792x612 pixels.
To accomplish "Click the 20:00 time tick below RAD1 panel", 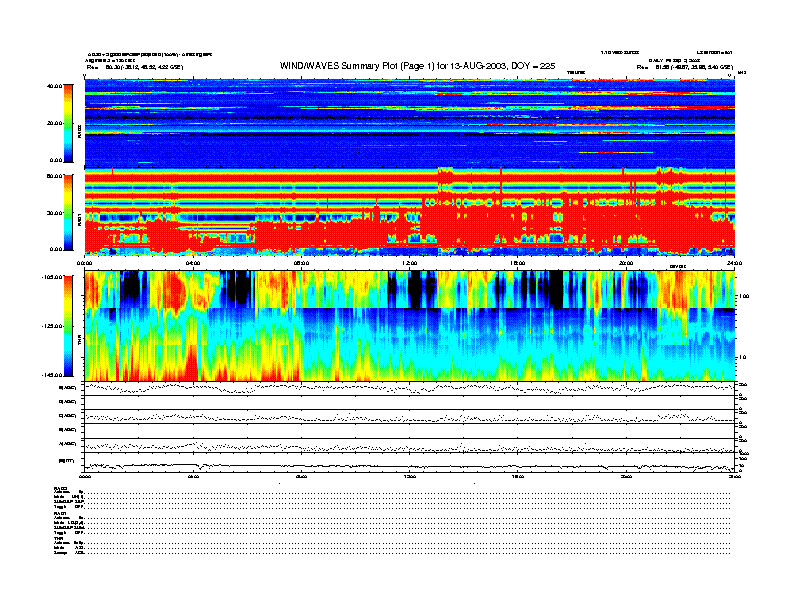I will click(x=626, y=262).
